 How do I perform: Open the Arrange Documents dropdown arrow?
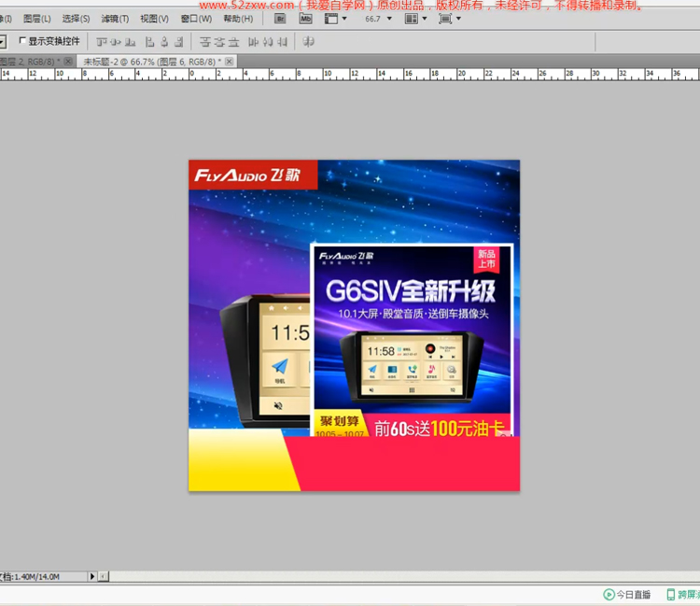[x=424, y=19]
